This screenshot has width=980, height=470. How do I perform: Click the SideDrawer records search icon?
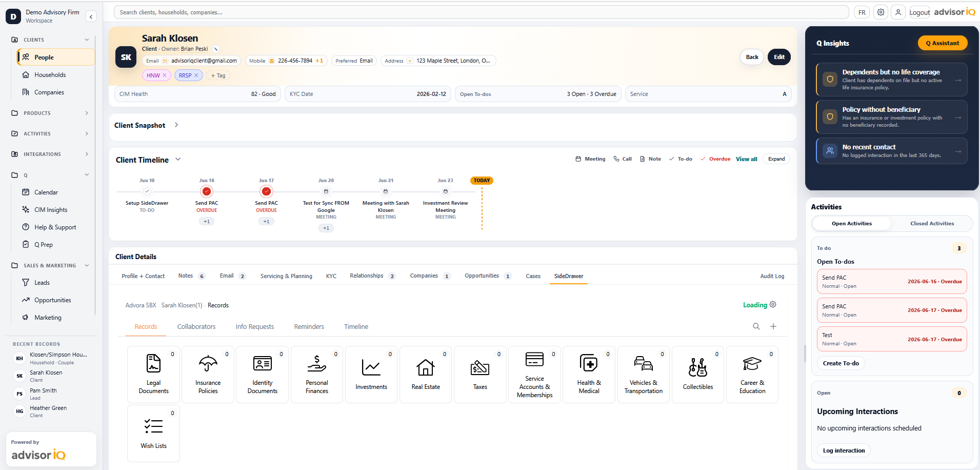pos(756,326)
